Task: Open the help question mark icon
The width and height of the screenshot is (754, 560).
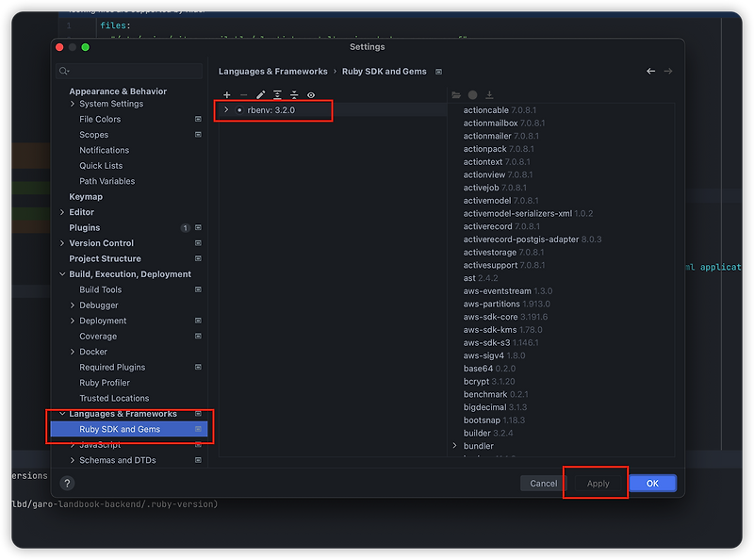Action: 65,484
